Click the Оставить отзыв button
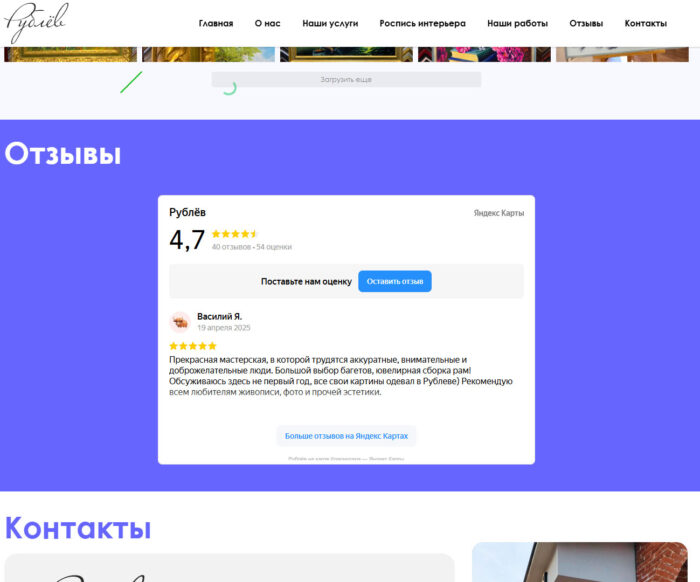The width and height of the screenshot is (700, 582). [x=395, y=281]
